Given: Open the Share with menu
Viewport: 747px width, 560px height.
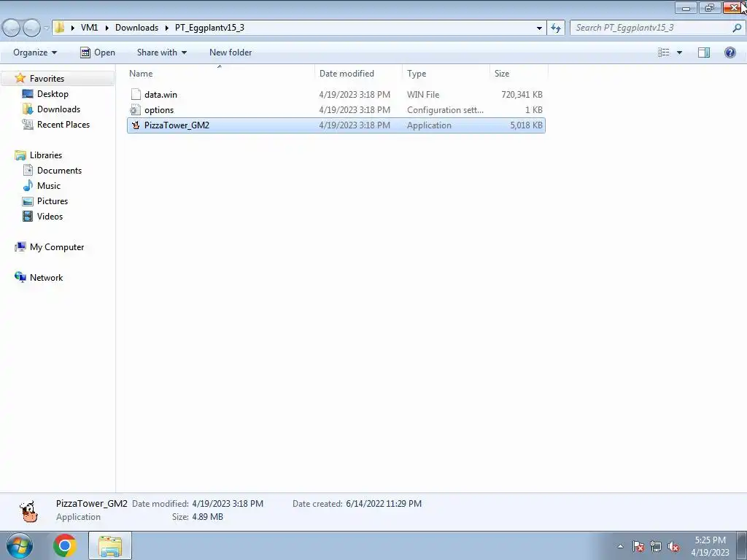Looking at the screenshot, I should coord(161,52).
